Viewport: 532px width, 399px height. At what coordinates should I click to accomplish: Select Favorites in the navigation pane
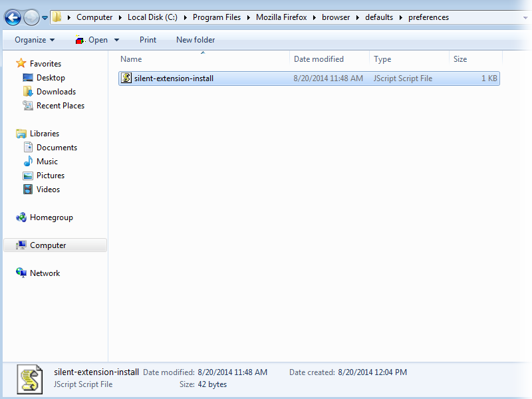pos(45,63)
